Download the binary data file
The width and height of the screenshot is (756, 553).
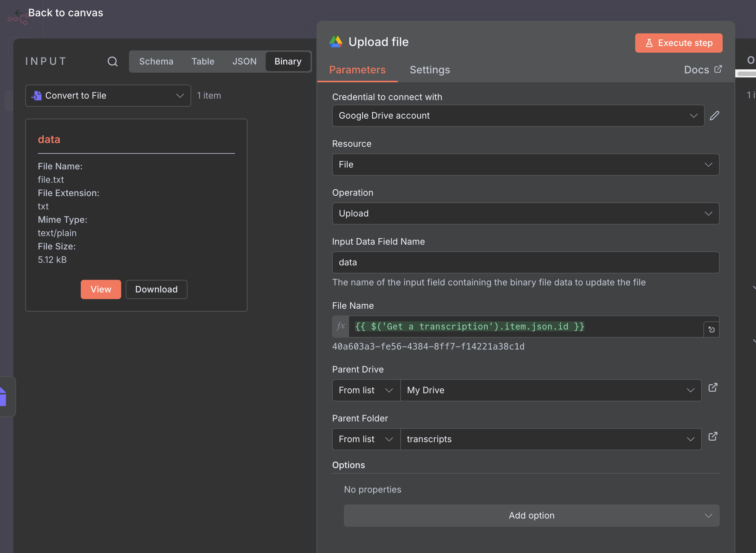(156, 289)
